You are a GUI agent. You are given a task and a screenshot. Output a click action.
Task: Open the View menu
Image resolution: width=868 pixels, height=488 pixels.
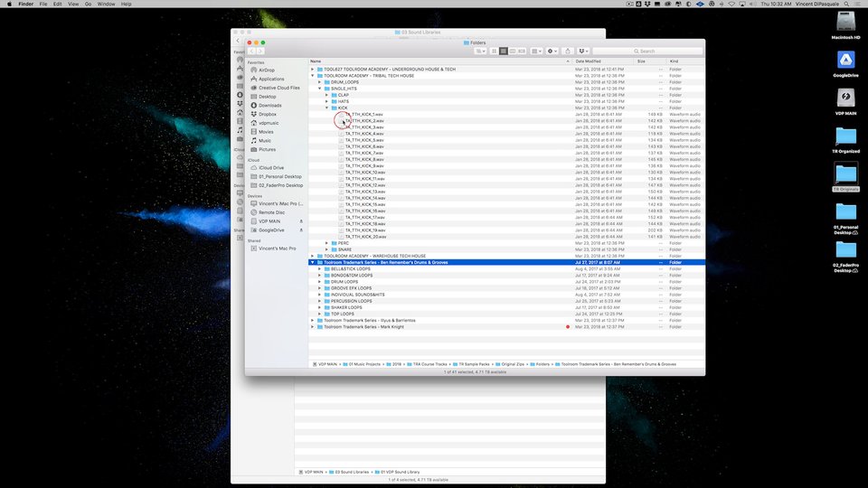point(73,4)
